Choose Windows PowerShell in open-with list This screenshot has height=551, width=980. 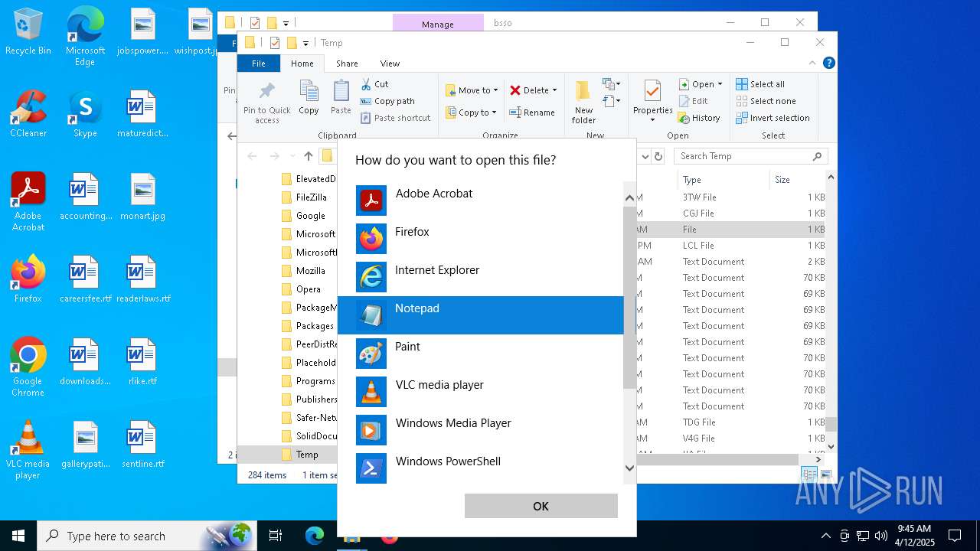[x=480, y=467]
